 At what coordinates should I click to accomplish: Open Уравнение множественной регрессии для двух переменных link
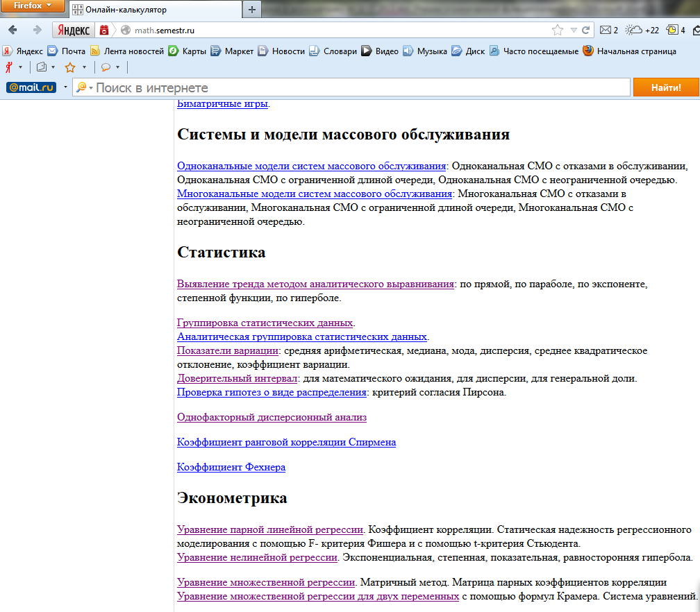coord(318,596)
